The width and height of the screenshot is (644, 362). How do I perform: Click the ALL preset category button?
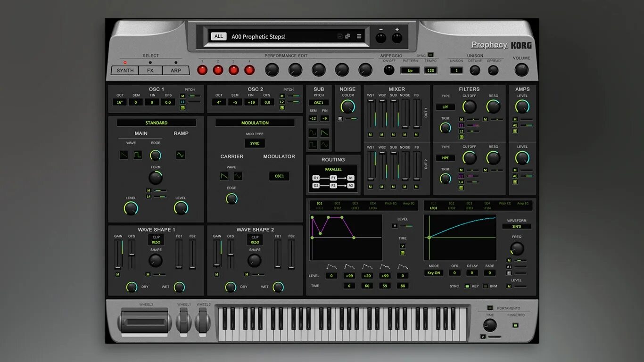(219, 36)
